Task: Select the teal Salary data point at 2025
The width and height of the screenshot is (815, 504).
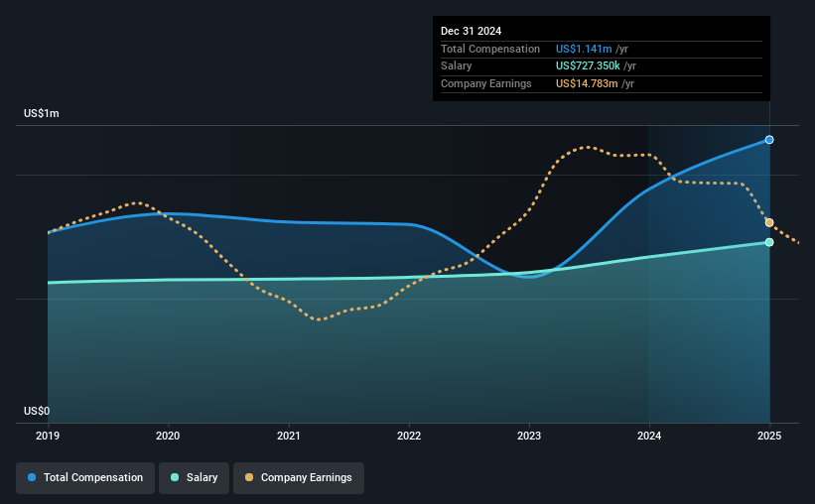Action: 769,242
